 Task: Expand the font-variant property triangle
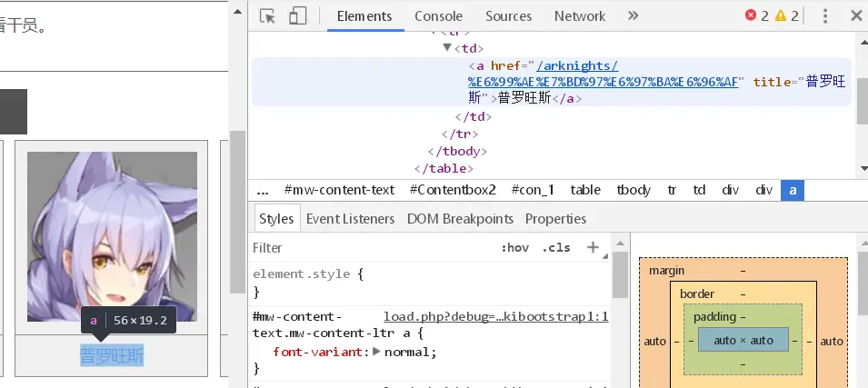[x=376, y=351]
